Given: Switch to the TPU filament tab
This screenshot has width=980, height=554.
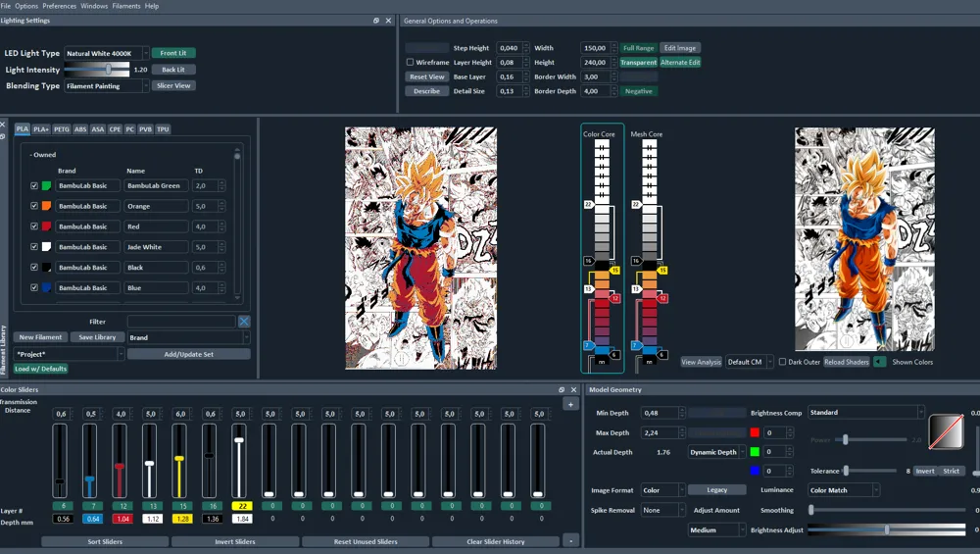Looking at the screenshot, I should tap(163, 129).
